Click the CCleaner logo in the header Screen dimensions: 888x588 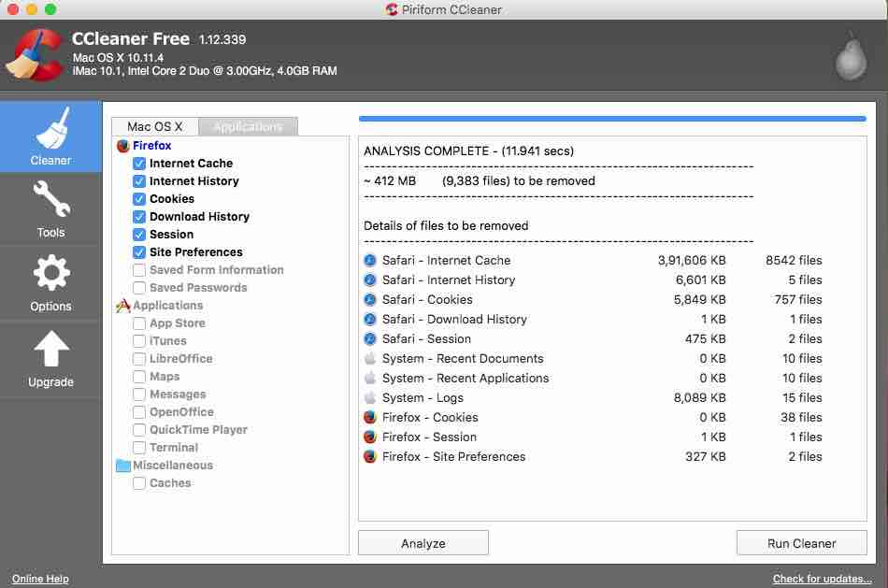pos(36,54)
